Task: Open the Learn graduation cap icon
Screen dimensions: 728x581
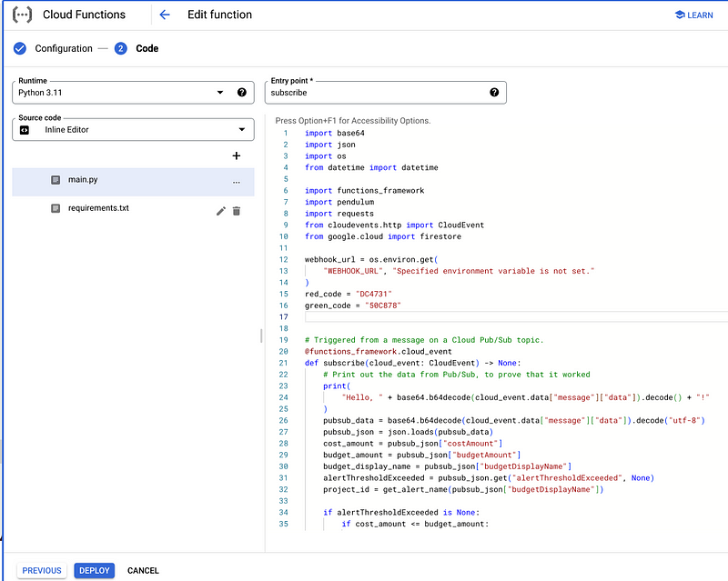Action: (x=680, y=15)
